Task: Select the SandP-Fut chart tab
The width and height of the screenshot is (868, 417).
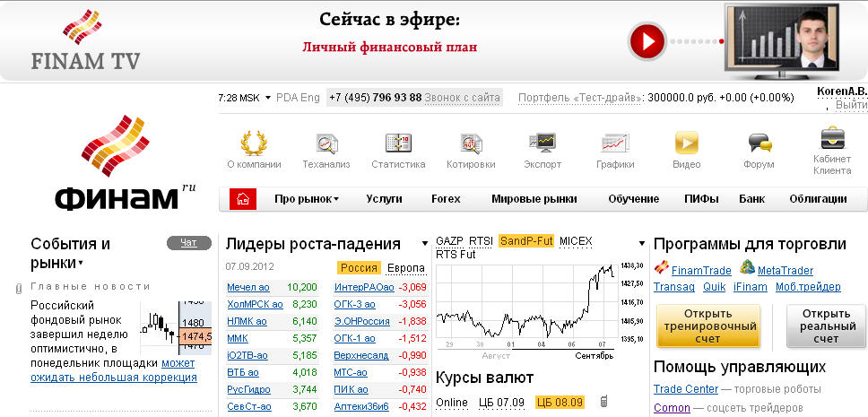Action: tap(525, 241)
